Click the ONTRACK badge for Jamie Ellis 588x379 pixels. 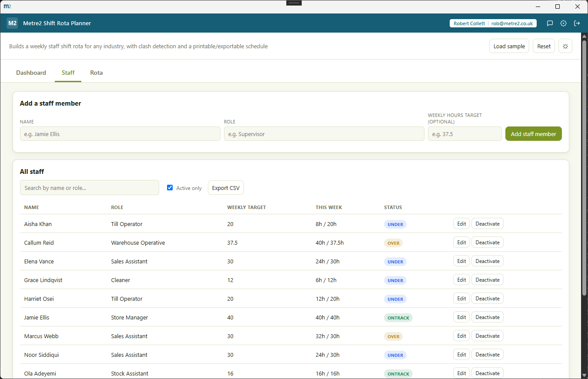coord(398,318)
